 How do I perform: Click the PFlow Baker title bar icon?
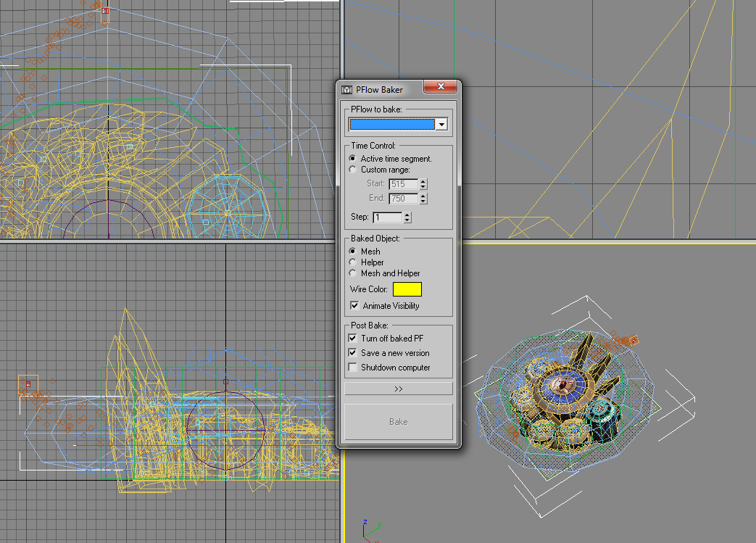tap(346, 90)
